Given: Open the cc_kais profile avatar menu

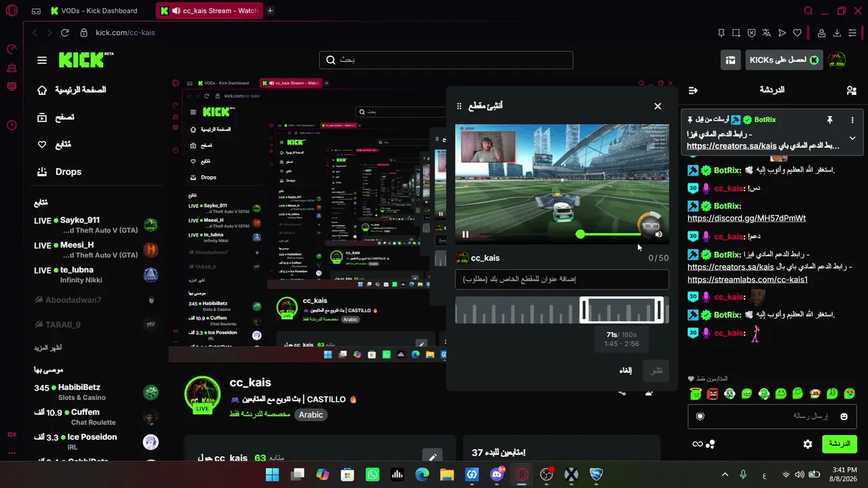Looking at the screenshot, I should (x=837, y=60).
